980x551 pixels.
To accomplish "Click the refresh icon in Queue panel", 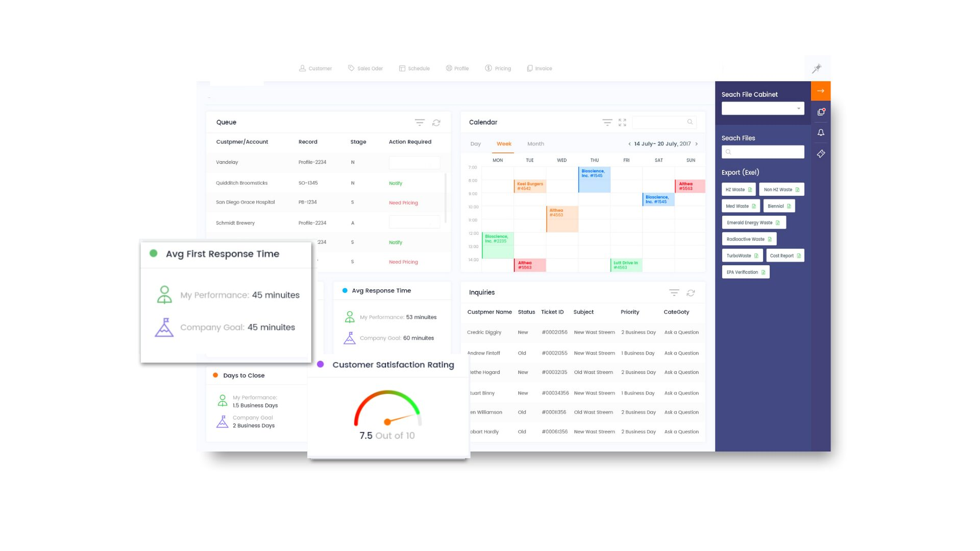I will (x=436, y=122).
